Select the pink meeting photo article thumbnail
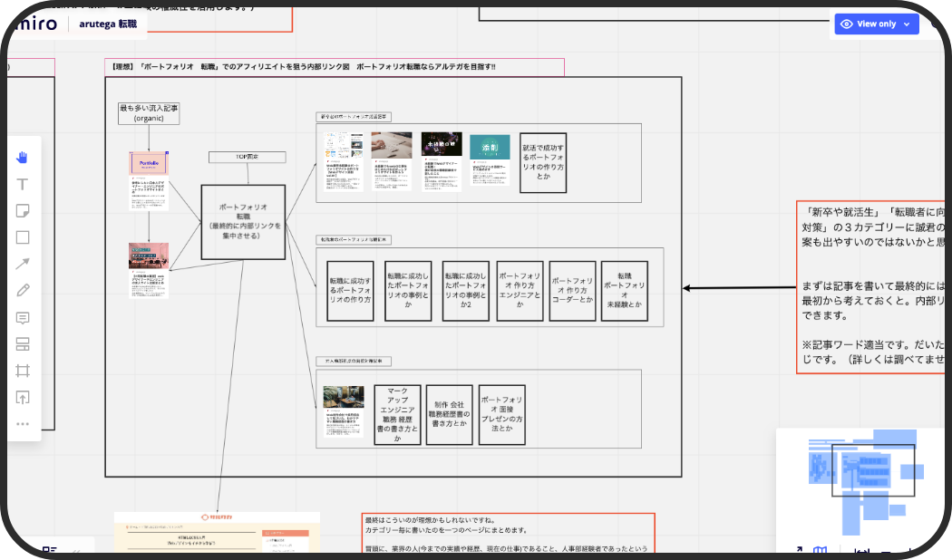 point(149,271)
